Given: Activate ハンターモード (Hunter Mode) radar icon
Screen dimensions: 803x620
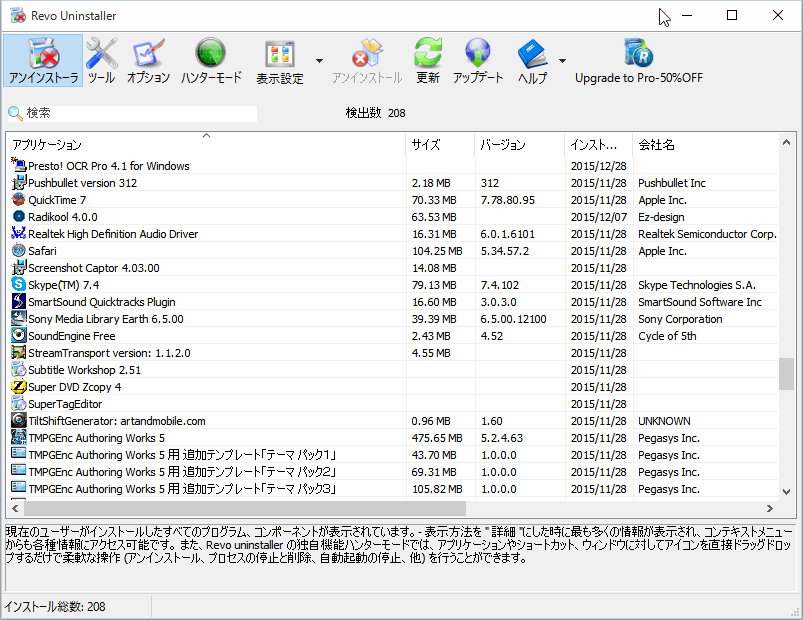Looking at the screenshot, I should click(x=211, y=60).
